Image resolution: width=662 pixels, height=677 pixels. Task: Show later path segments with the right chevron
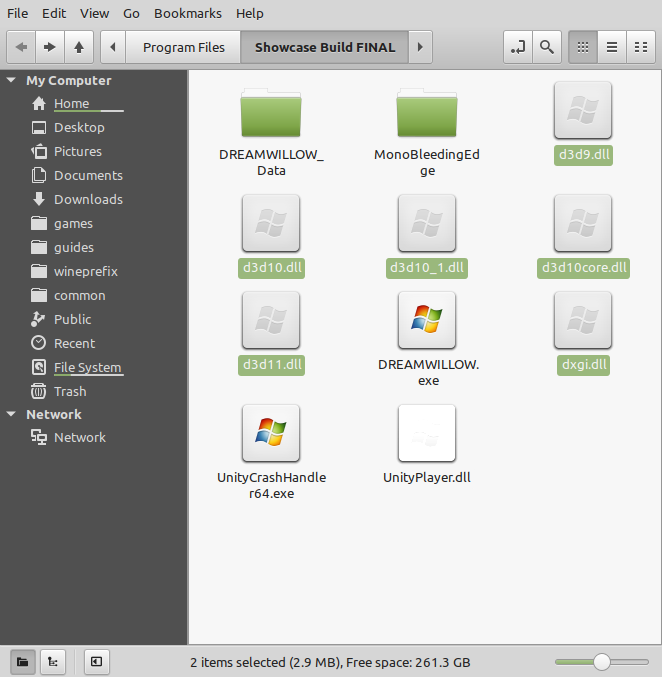tap(420, 47)
